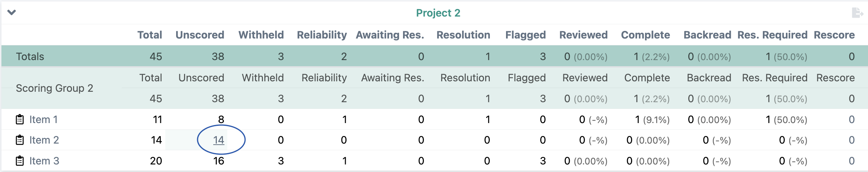
Task: Click the Item 3 clipboard icon
Action: click(20, 161)
